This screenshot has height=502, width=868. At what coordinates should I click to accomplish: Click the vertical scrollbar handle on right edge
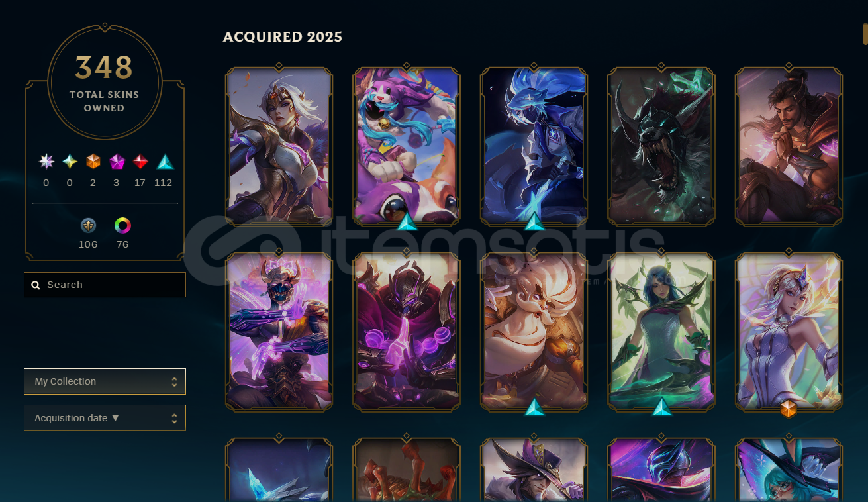click(865, 33)
